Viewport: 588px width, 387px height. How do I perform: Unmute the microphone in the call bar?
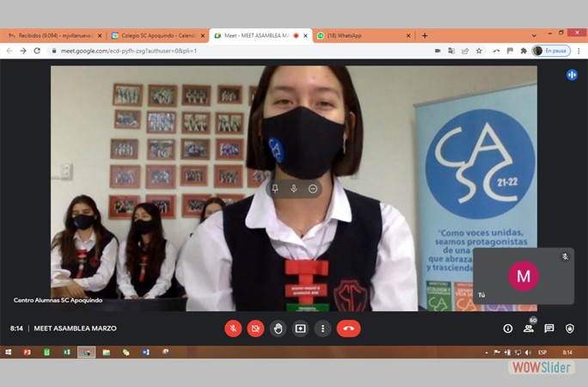[x=233, y=329]
